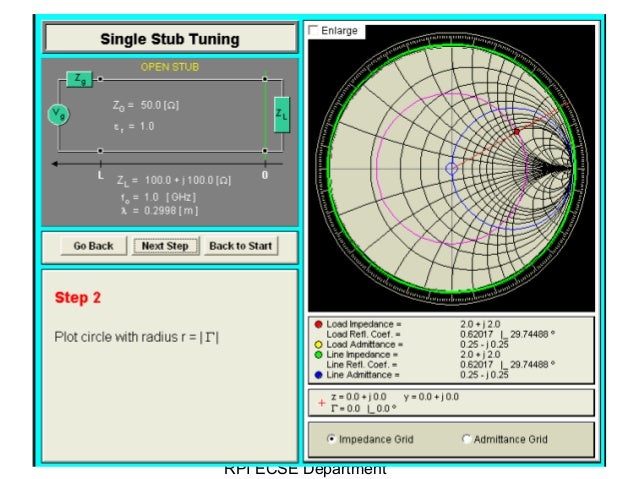This screenshot has height=479, width=638.
Task: Click the yellow Load Admittance legend dot
Action: pyautogui.click(x=318, y=344)
